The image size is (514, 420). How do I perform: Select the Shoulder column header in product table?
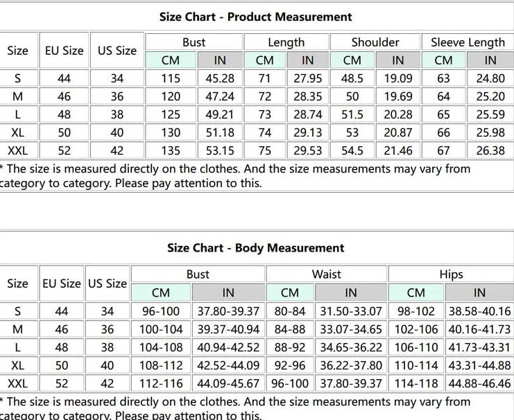coord(375,42)
